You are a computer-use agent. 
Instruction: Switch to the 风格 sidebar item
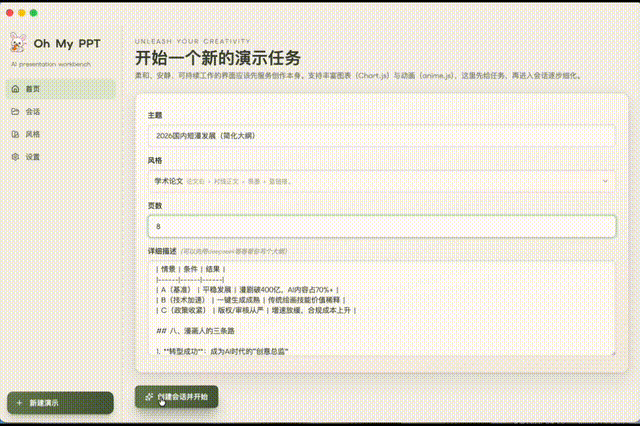[60, 134]
